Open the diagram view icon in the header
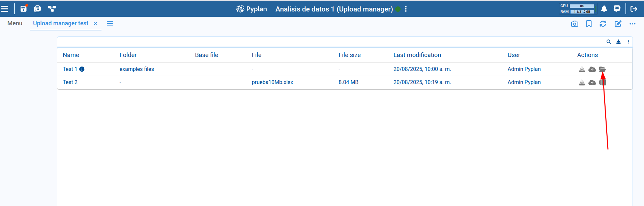This screenshot has height=206, width=644. pos(52,9)
